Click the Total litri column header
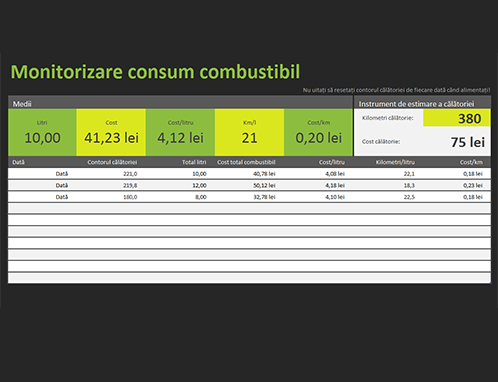This screenshot has height=382, width=498. [x=194, y=162]
